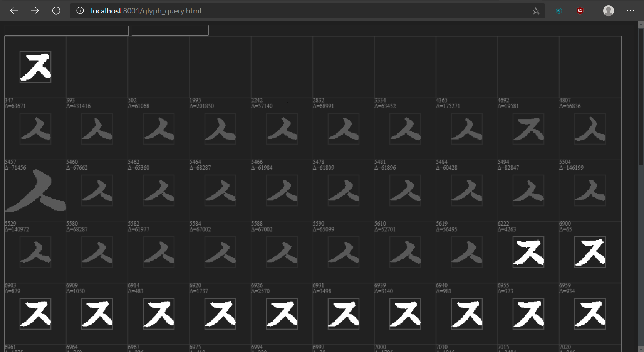Click the label text Δ=19581
Image resolution: width=644 pixels, height=352 pixels.
click(x=508, y=106)
